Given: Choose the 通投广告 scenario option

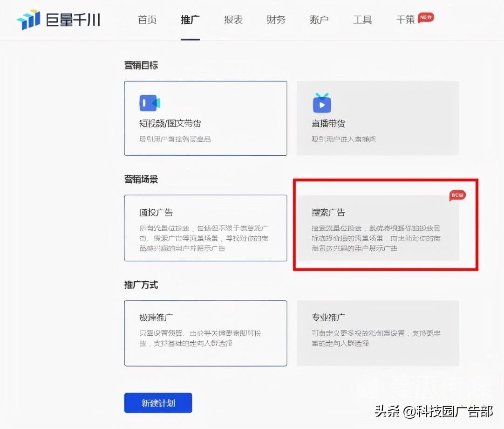Looking at the screenshot, I should pos(205,228).
